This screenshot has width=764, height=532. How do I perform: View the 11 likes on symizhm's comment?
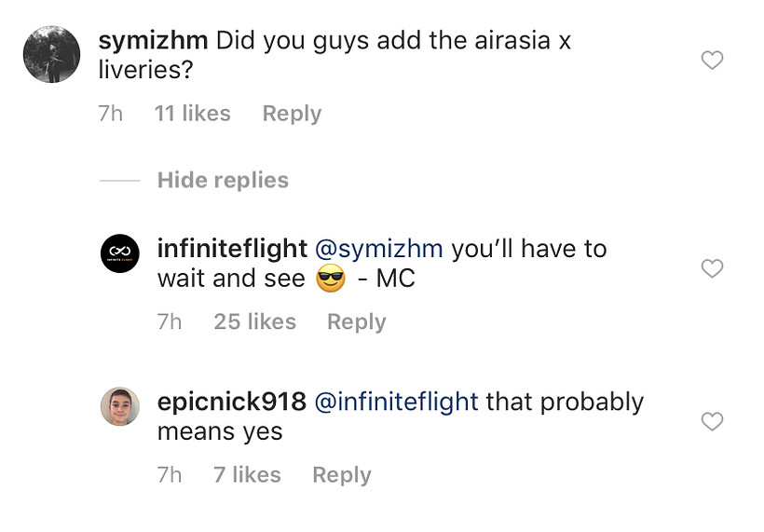point(192,114)
